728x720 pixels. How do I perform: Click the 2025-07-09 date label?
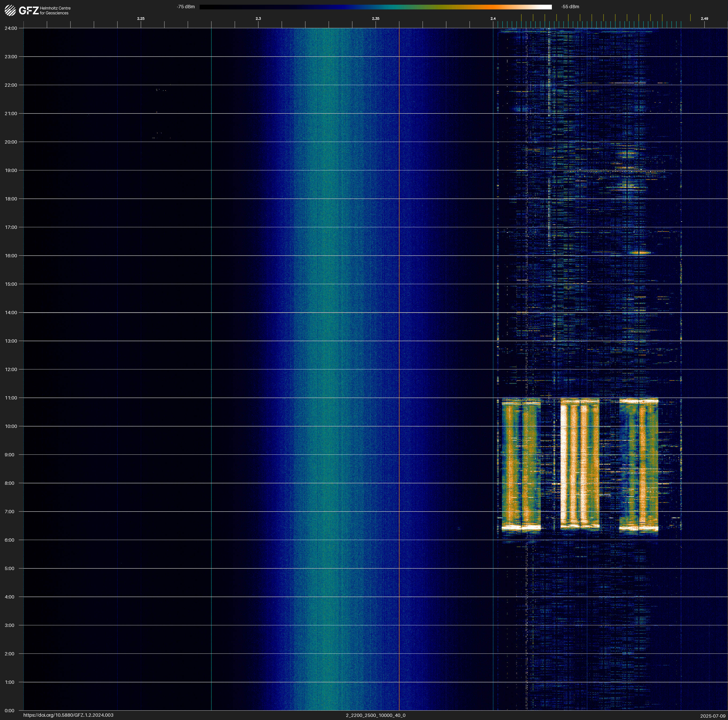click(x=713, y=716)
